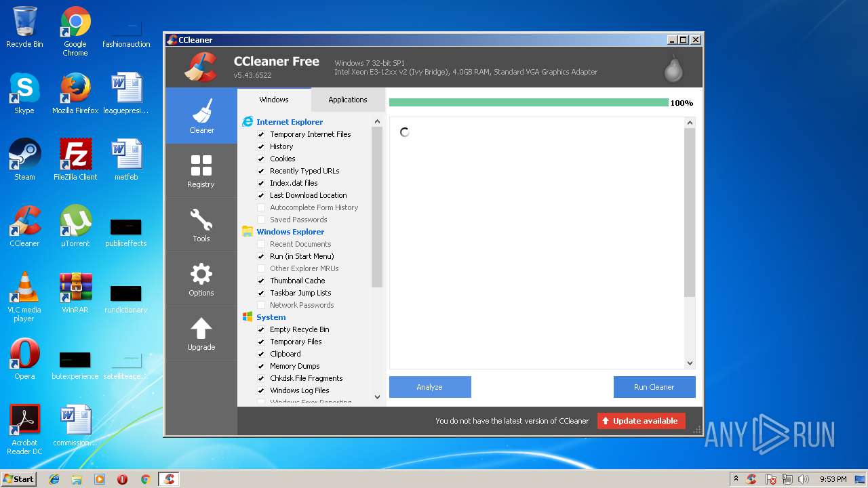The image size is (868, 488).
Task: Toggle Thumbnail Cache checkbox
Action: pyautogui.click(x=261, y=281)
